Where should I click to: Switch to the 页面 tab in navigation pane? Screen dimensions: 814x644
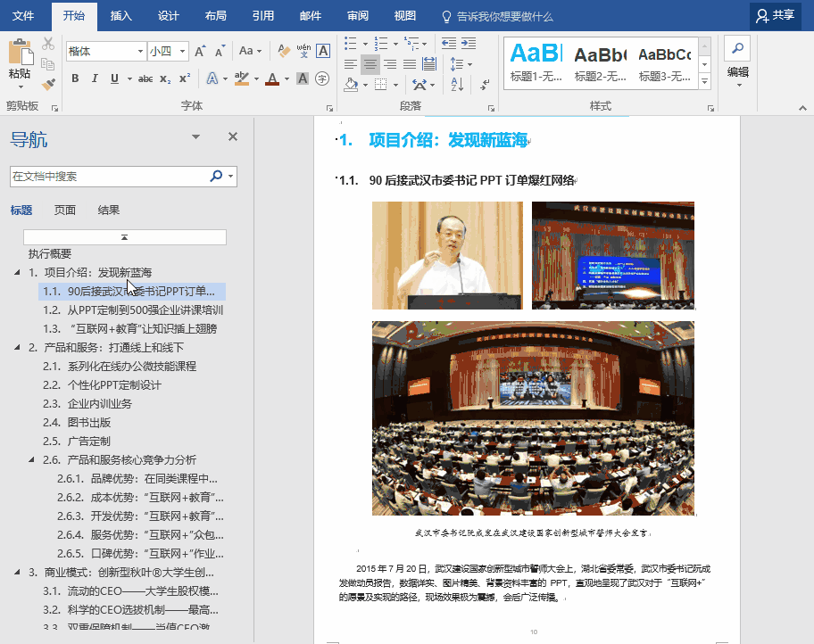pyautogui.click(x=65, y=211)
